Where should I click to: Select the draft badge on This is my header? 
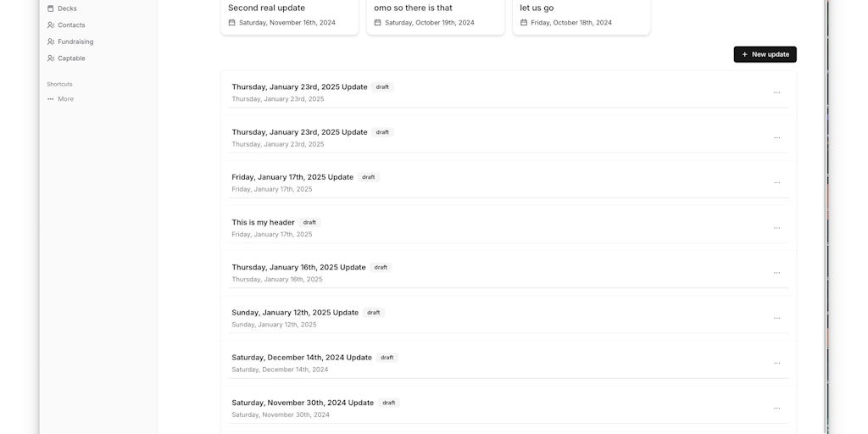[309, 223]
